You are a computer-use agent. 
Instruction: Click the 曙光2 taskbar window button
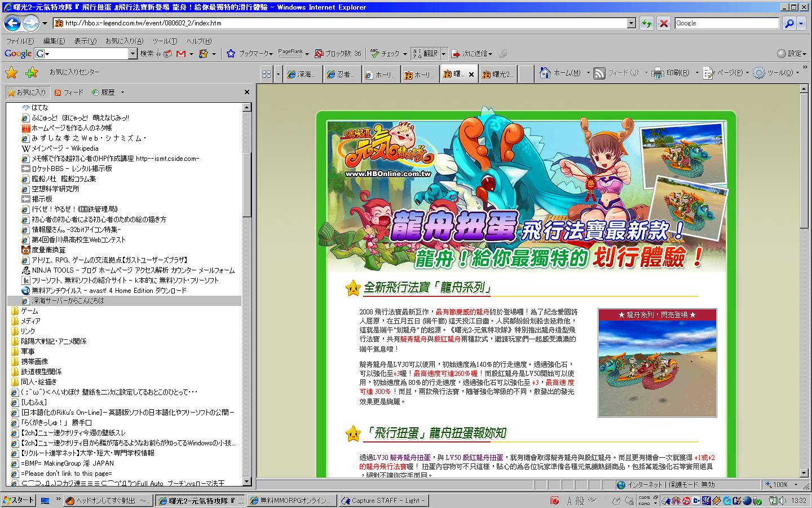click(x=200, y=501)
